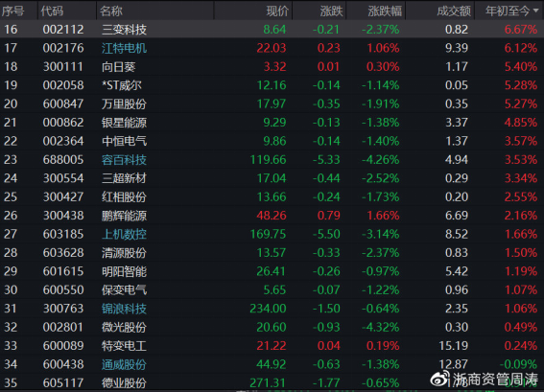Image resolution: width=544 pixels, height=392 pixels.
Task: Open the 上机数控 stock link
Action: click(124, 234)
